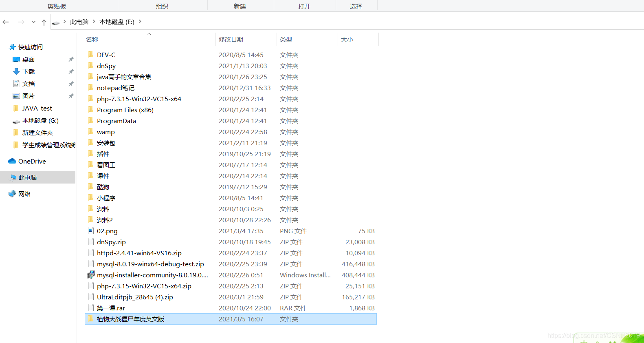Screen dimensions: 644x343
Task: Select 资料2 folder
Action: (x=105, y=220)
